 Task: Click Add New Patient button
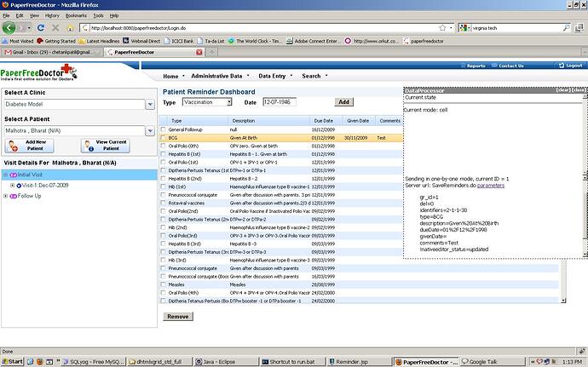[29, 146]
